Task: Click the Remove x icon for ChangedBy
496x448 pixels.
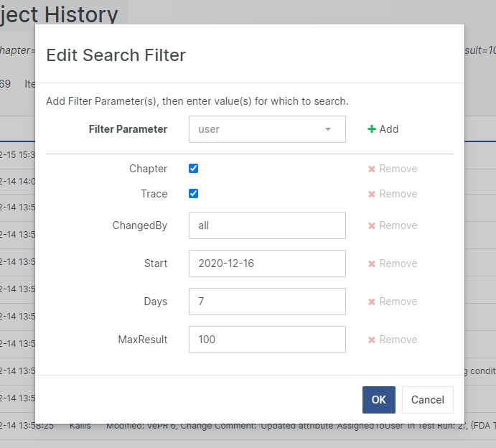Action: (x=372, y=226)
